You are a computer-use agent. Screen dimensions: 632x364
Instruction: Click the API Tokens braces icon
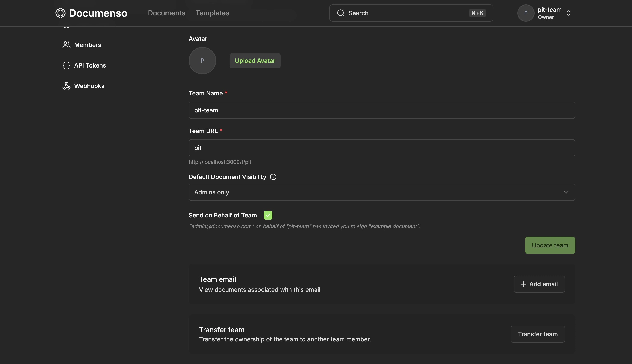pos(66,66)
